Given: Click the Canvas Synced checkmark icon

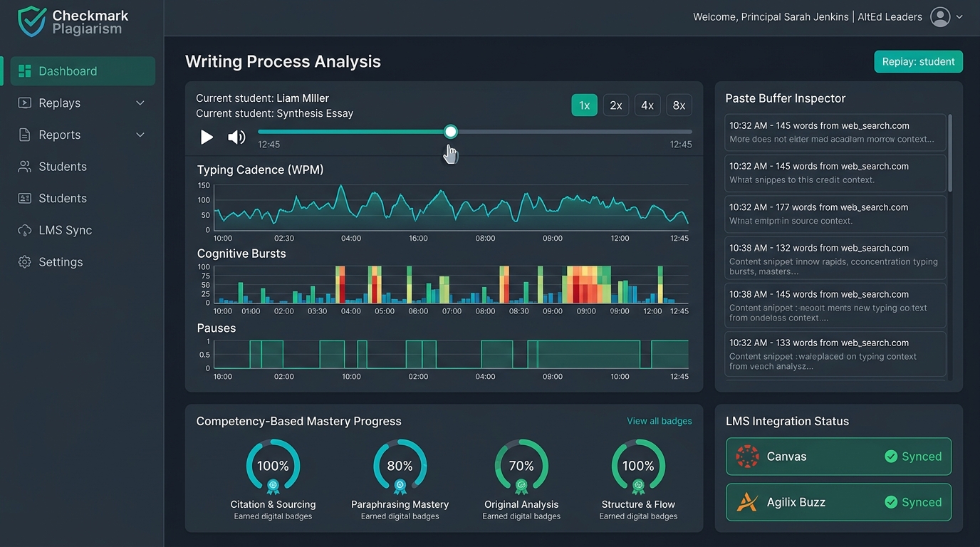Looking at the screenshot, I should coord(890,457).
